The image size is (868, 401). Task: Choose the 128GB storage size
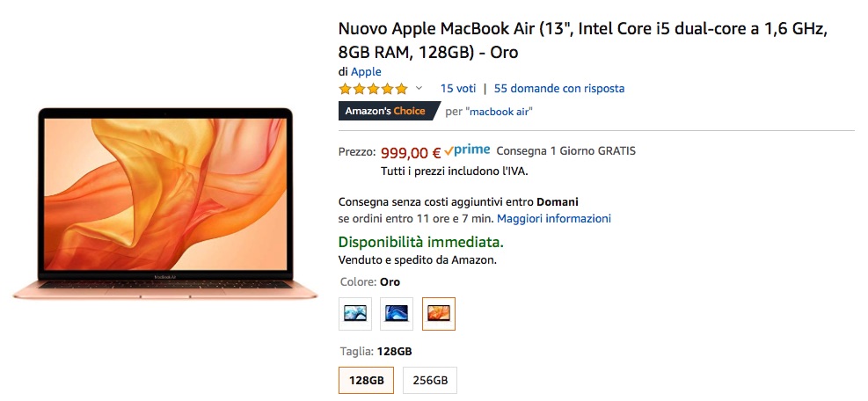click(366, 381)
